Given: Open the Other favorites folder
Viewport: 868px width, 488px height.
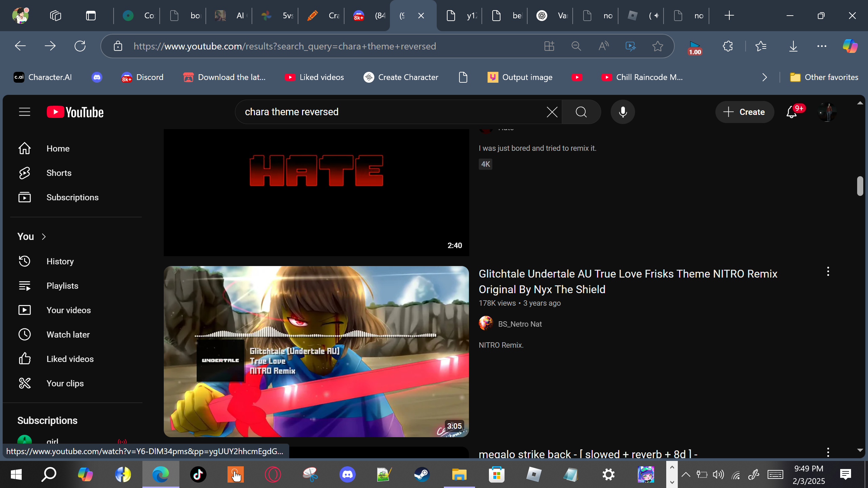Looking at the screenshot, I should pos(824,77).
